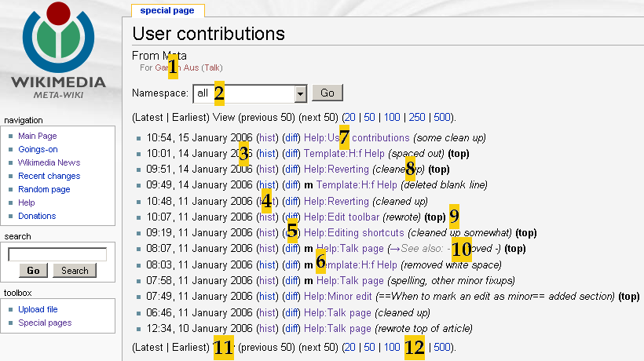Open Upload file in toolbox
This screenshot has width=644, height=361.
click(38, 309)
